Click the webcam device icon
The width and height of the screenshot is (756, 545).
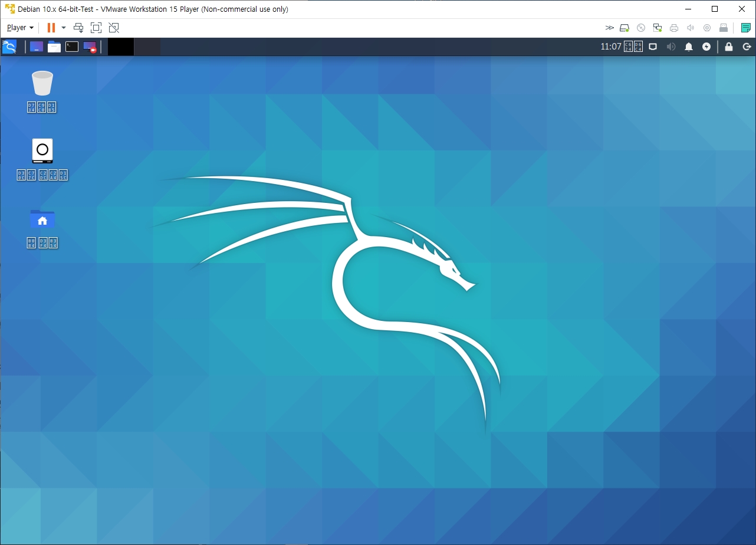(x=707, y=28)
